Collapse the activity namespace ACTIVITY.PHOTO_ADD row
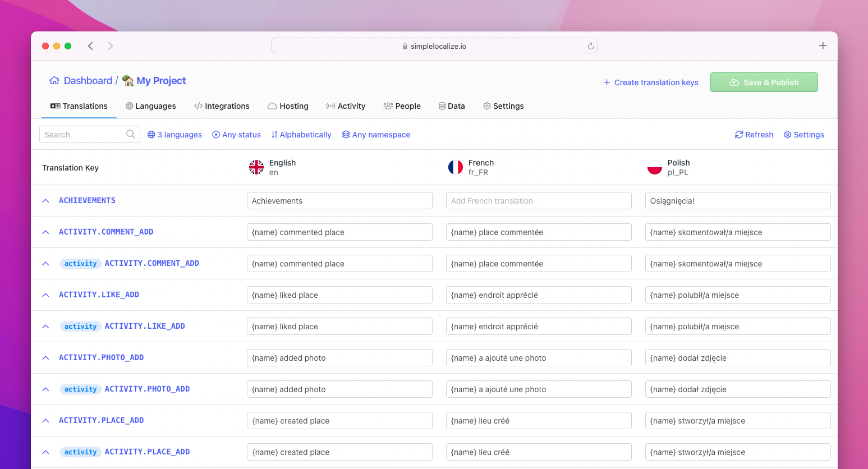The height and width of the screenshot is (469, 868). pos(45,389)
